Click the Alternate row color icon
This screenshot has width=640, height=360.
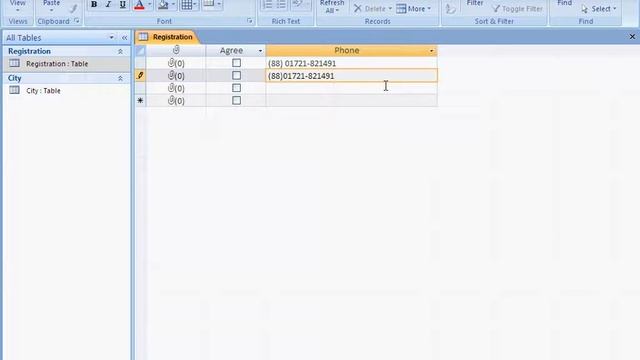click(209, 4)
